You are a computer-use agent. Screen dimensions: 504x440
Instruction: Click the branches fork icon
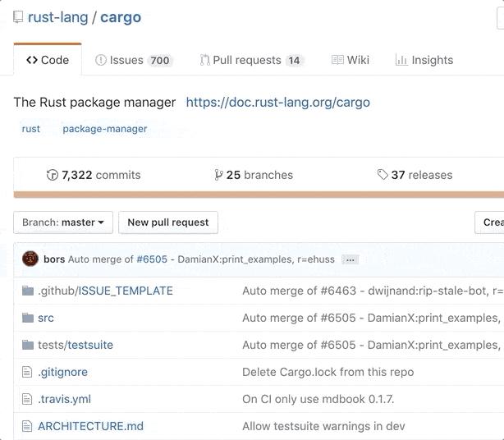[x=218, y=175]
